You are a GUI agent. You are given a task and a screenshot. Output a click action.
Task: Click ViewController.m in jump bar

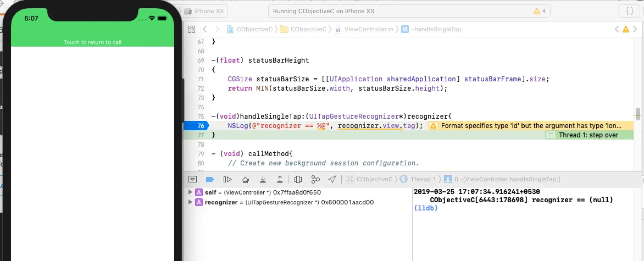364,29
